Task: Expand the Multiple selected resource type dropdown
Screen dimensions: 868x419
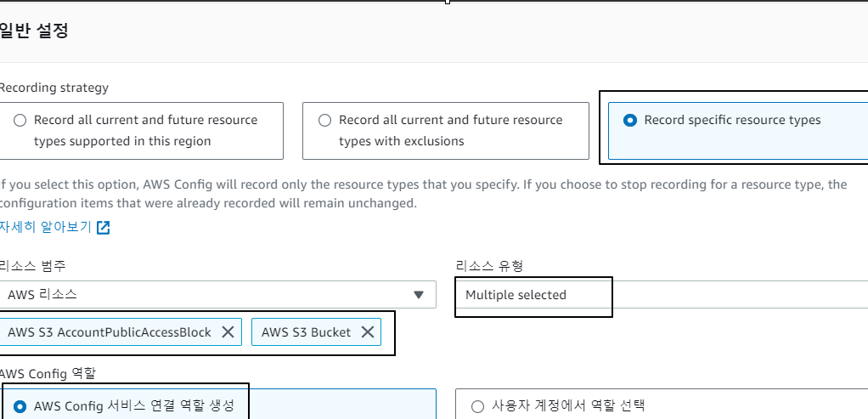Action: click(662, 295)
